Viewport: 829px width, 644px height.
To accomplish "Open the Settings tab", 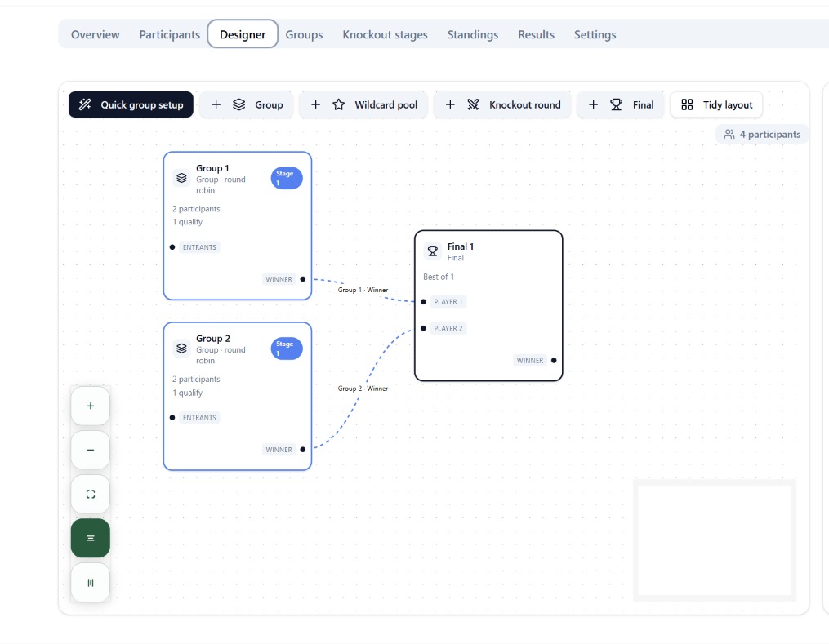I will (x=595, y=34).
